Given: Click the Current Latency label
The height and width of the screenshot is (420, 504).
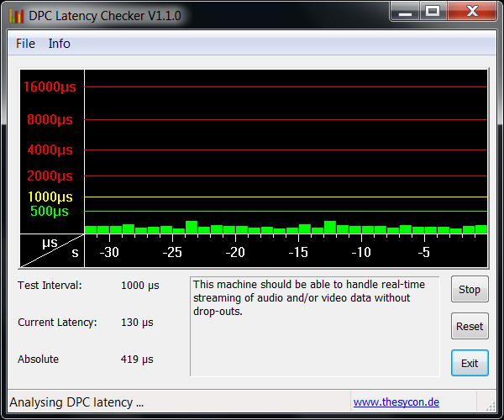Looking at the screenshot, I should [57, 322].
